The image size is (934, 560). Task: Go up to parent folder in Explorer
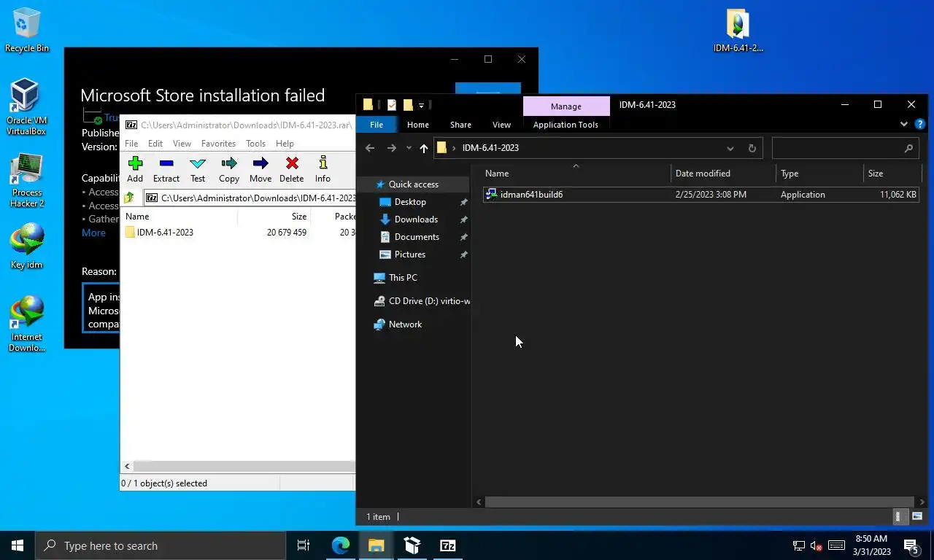423,148
